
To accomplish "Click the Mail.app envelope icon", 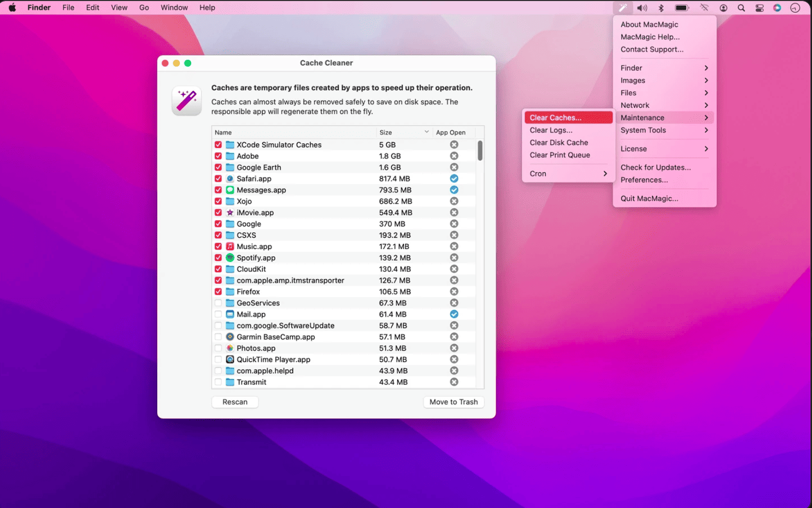I will click(x=230, y=314).
